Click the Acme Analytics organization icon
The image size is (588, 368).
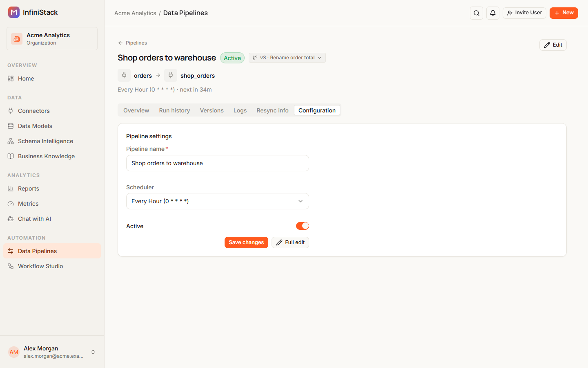pos(17,39)
